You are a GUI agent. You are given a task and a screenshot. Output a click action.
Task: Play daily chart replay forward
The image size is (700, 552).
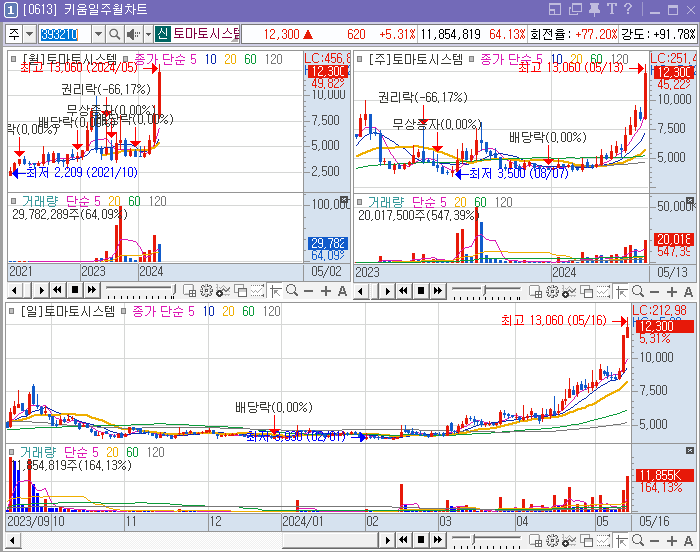(388, 540)
